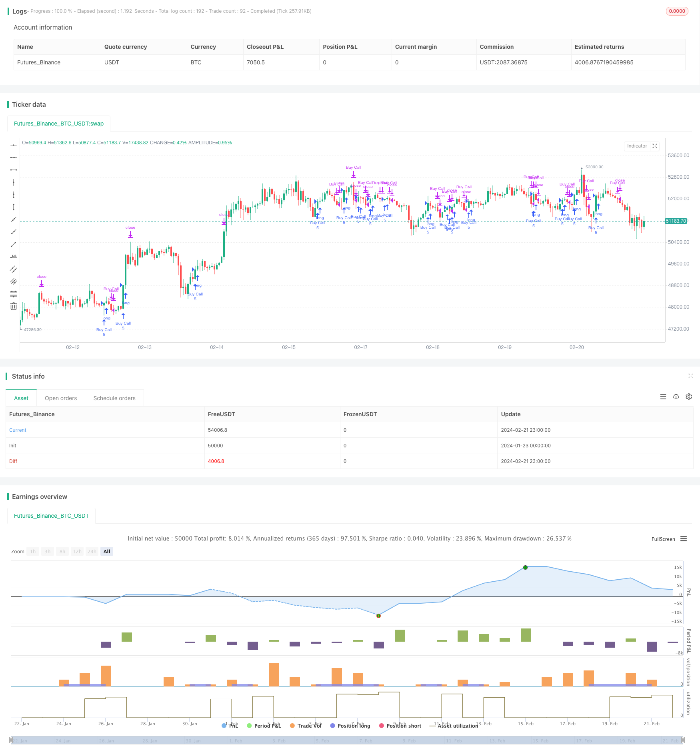Toggle the PnL series in legend
Viewport: 700px width, 756px height.
coord(230,726)
